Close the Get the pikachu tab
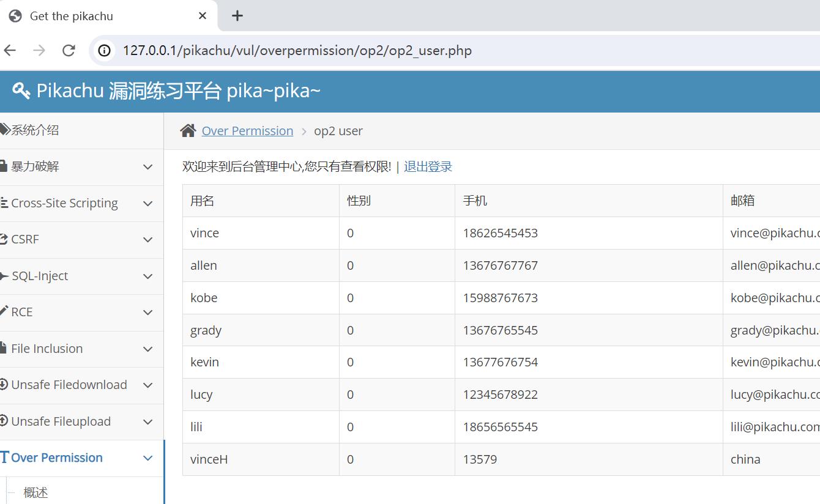Screen dimensions: 820x504 [x=203, y=16]
